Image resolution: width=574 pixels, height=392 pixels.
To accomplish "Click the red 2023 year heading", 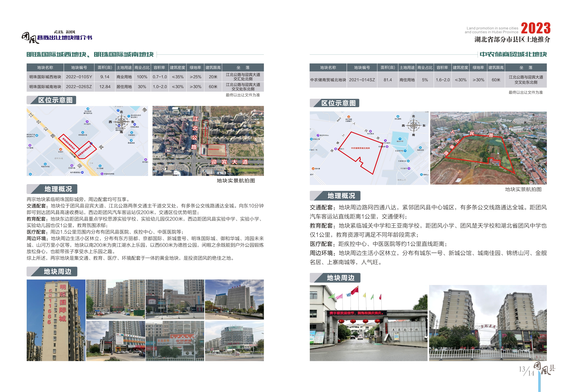I will (536, 28).
